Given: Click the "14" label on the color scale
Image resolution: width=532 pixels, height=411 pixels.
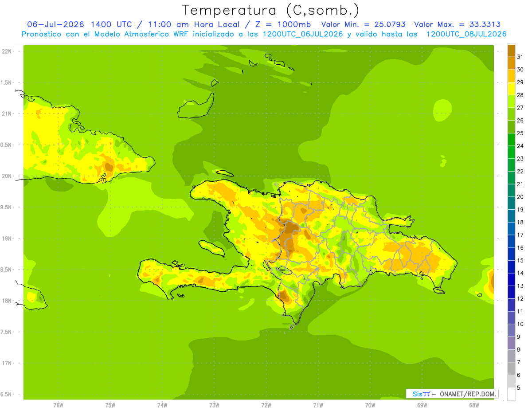Looking at the screenshot, I should (x=520, y=273).
